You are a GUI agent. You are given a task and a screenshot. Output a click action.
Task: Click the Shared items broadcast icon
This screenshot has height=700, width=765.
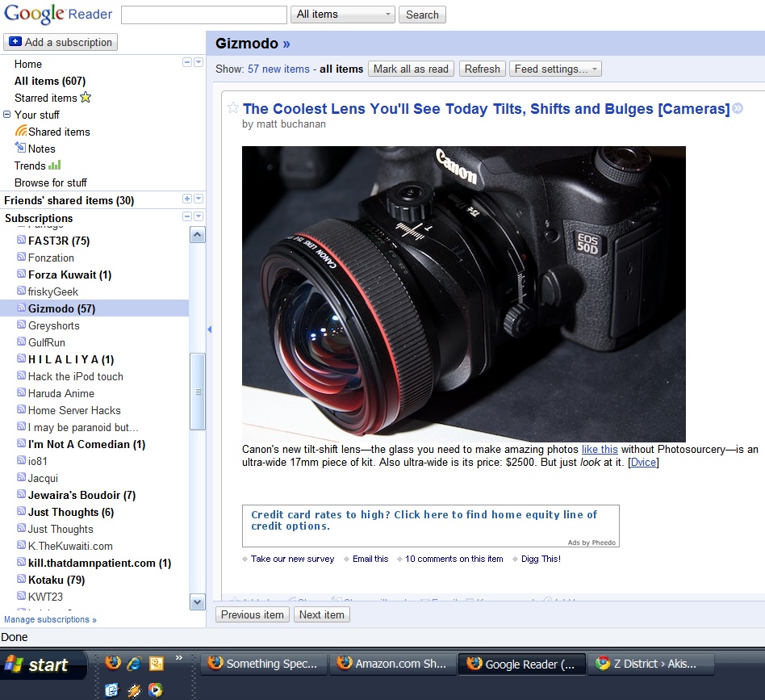pos(21,132)
